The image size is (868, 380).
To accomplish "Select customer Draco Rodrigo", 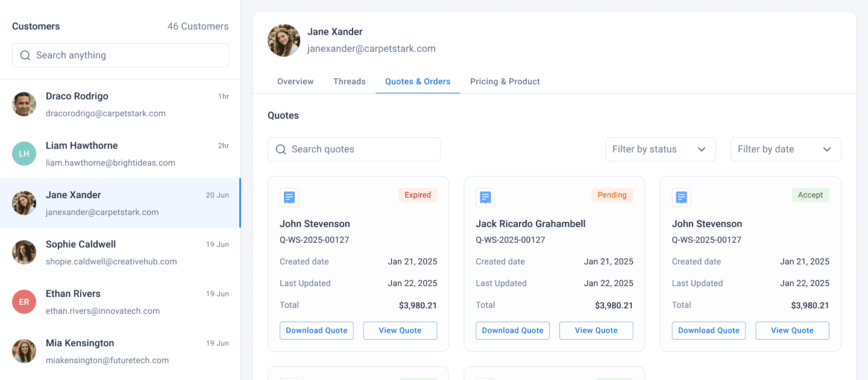I will coord(121,104).
